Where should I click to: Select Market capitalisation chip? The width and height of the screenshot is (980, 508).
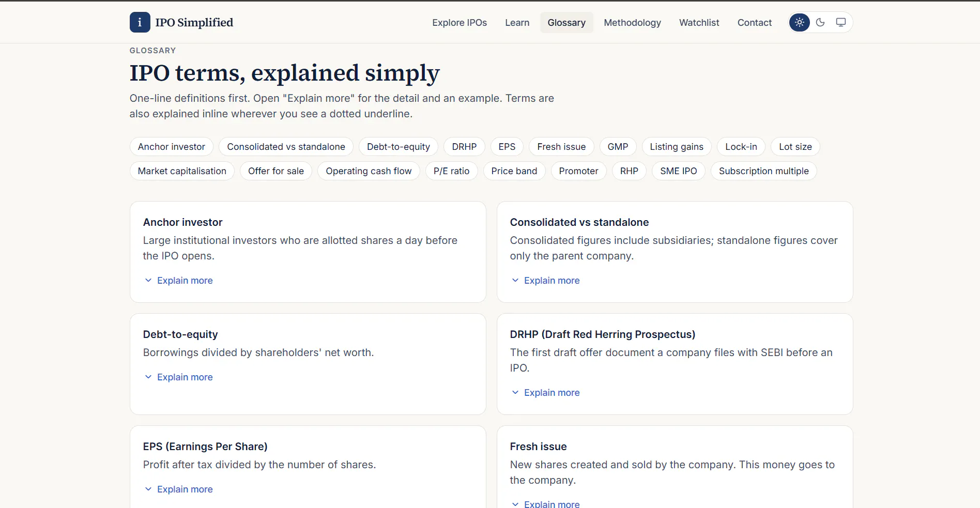[x=182, y=171]
